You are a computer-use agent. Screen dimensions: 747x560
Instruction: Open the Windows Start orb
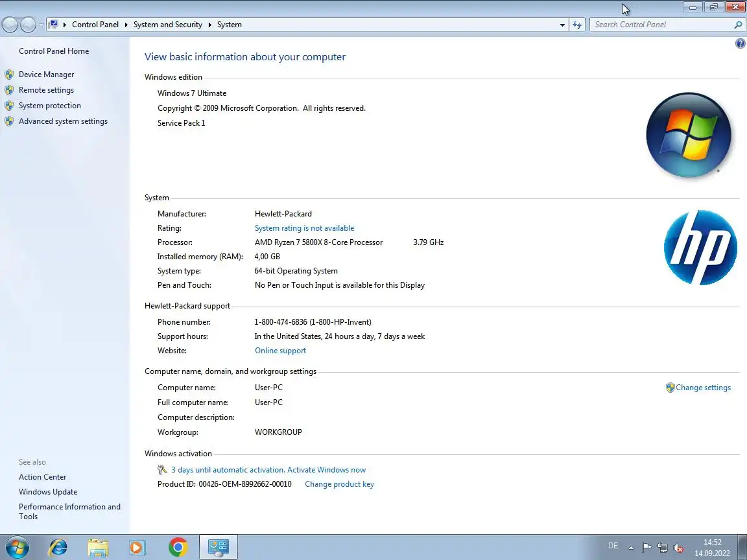pos(18,547)
